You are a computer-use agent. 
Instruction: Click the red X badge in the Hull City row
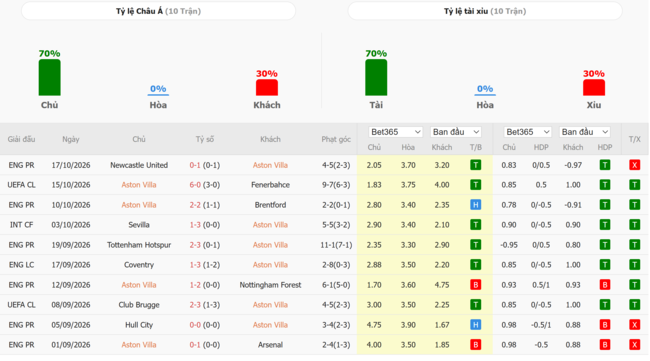point(634,325)
